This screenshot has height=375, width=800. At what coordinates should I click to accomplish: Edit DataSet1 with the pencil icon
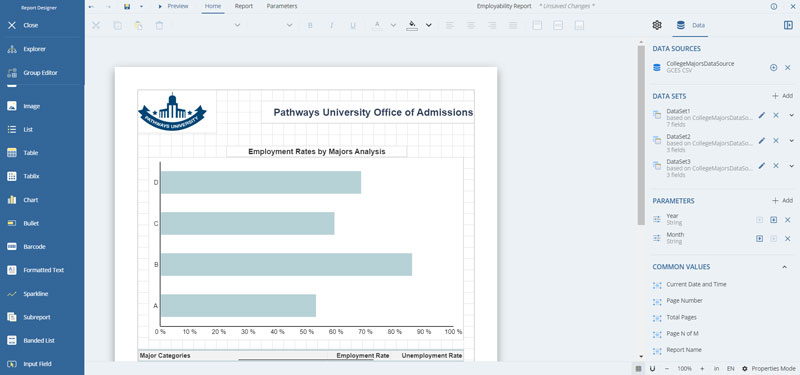762,116
